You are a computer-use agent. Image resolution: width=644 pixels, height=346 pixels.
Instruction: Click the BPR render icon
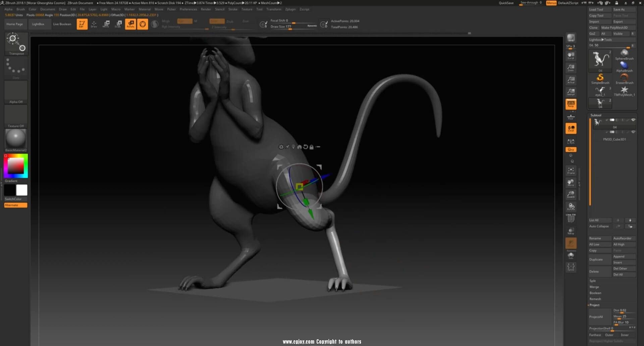[x=571, y=38]
